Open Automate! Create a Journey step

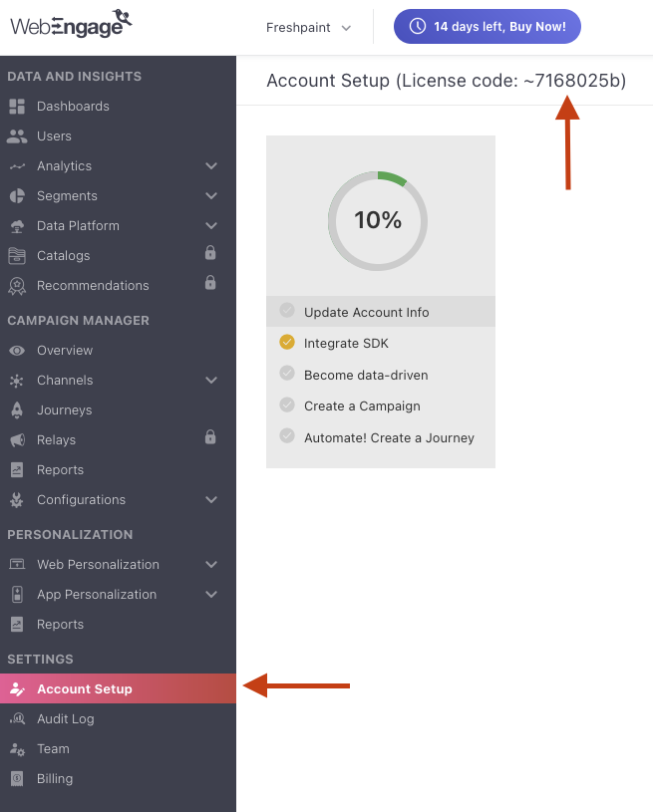(389, 437)
